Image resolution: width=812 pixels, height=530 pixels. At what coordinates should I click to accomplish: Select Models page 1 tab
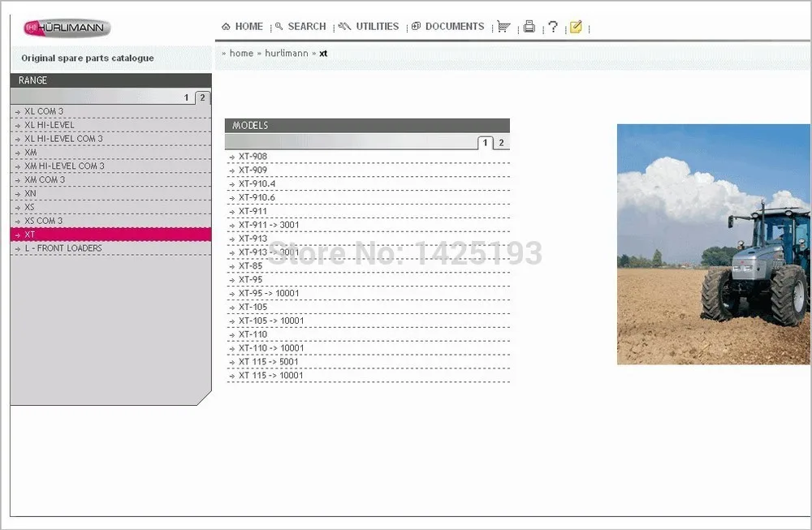point(486,143)
